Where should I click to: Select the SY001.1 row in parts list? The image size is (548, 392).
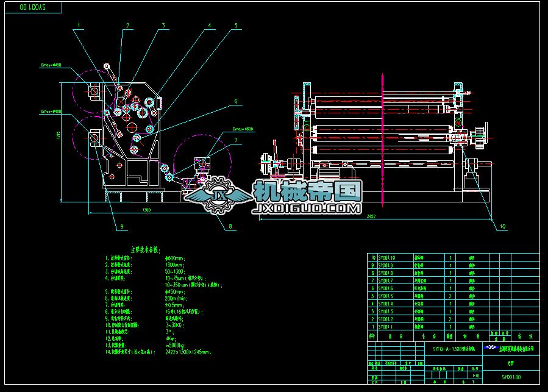(x=386, y=326)
